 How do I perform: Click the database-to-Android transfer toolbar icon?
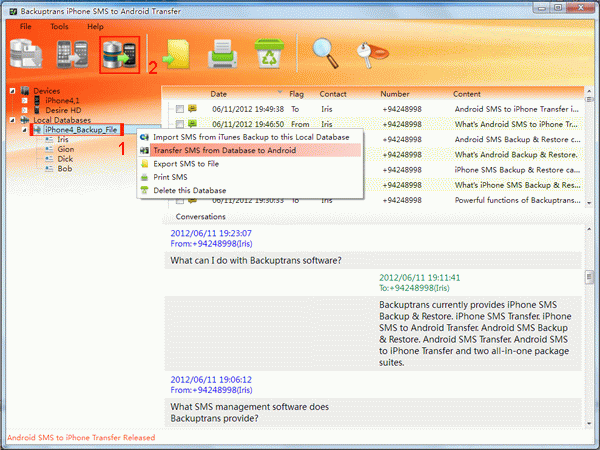click(x=119, y=55)
